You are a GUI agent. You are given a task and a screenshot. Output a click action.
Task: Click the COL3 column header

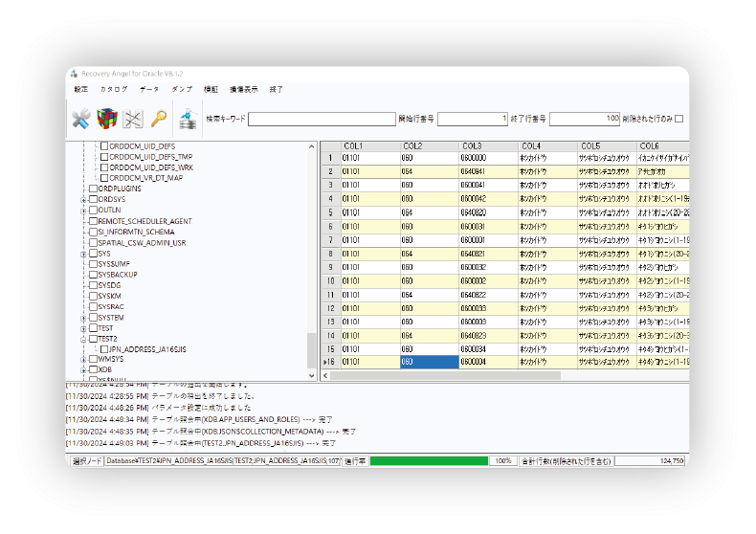coord(488,146)
